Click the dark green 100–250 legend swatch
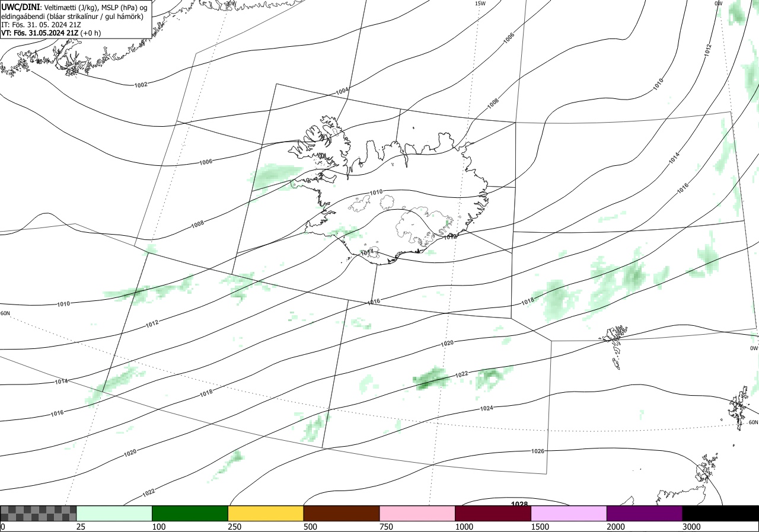 click(190, 513)
